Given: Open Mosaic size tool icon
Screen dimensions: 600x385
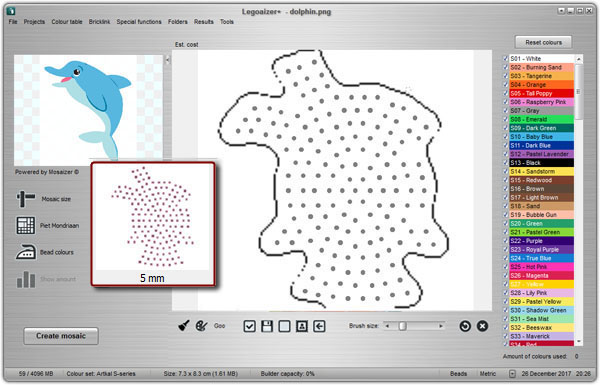Looking at the screenshot, I should (26, 199).
